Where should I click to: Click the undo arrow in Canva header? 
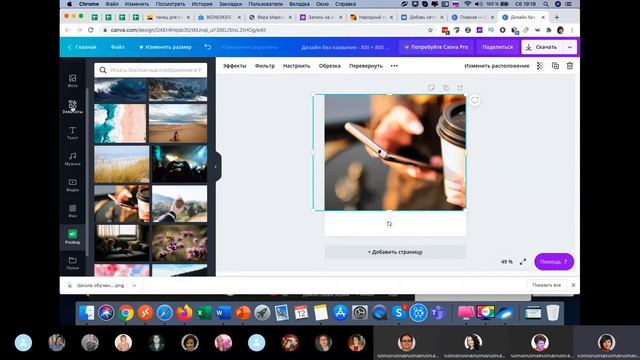point(208,47)
